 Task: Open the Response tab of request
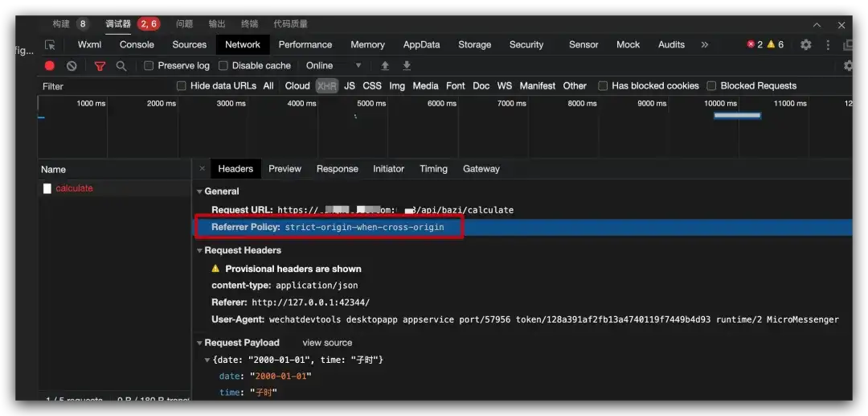337,169
